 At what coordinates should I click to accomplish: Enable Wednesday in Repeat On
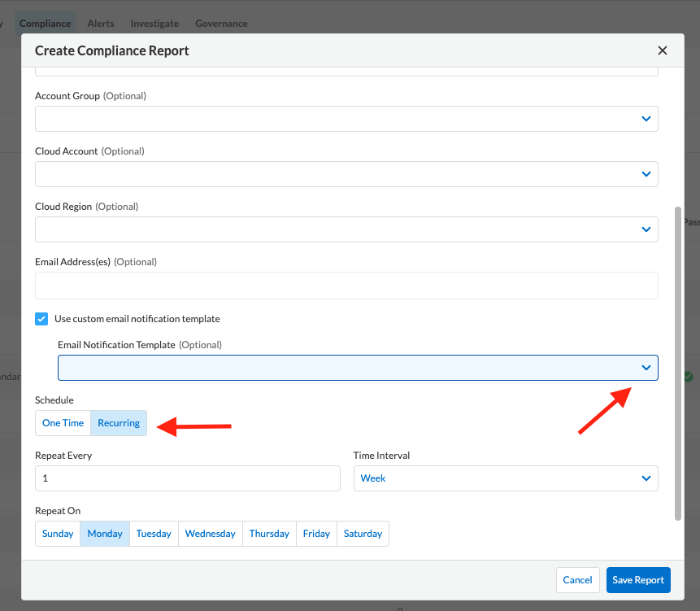coord(210,534)
